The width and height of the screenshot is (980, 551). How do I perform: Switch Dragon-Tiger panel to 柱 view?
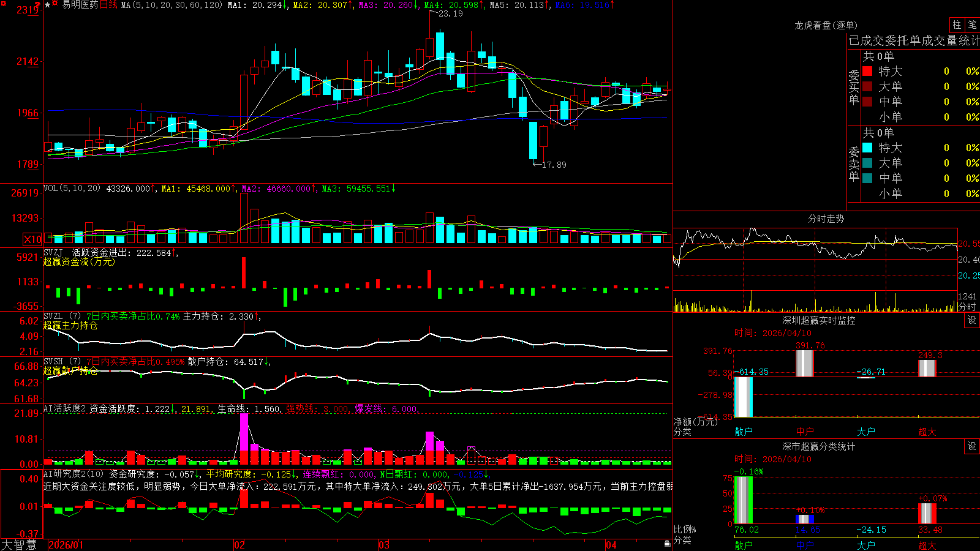pyautogui.click(x=957, y=25)
